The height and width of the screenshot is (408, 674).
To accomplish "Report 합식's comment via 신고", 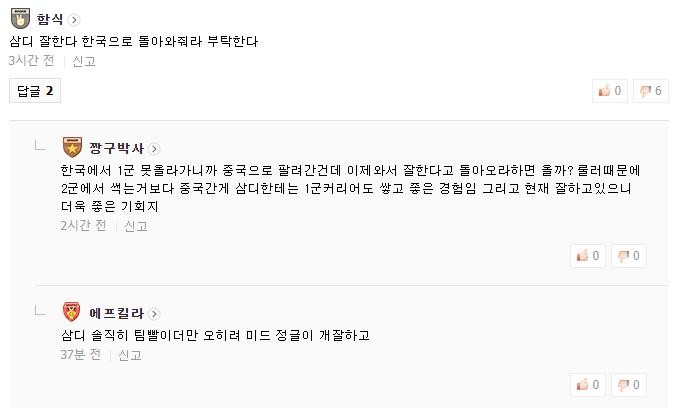I will pyautogui.click(x=84, y=61).
